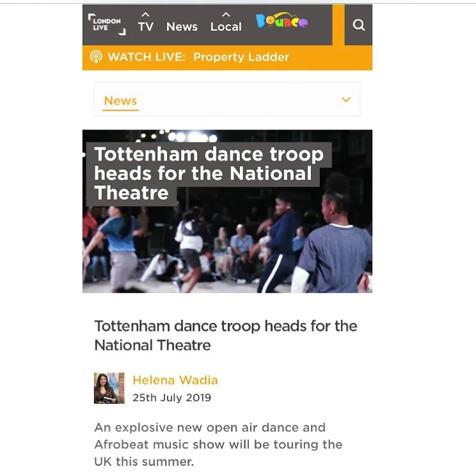Expand the Local menu caret

pyautogui.click(x=226, y=15)
